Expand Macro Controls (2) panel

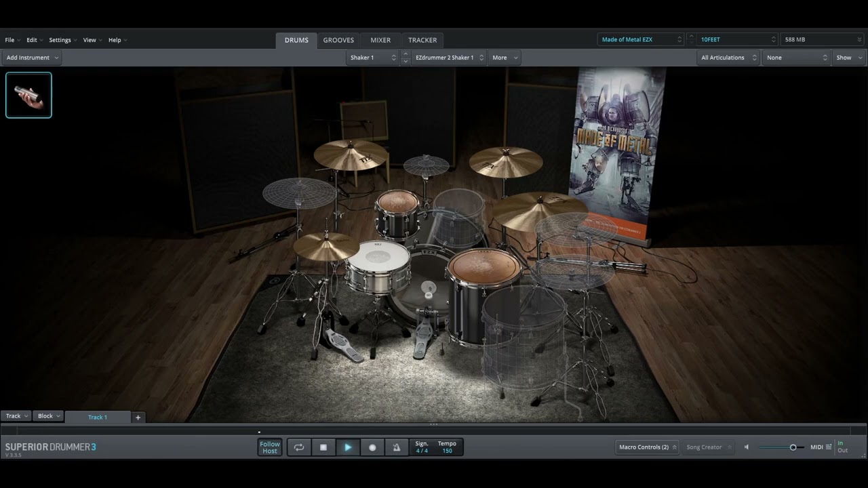click(648, 447)
